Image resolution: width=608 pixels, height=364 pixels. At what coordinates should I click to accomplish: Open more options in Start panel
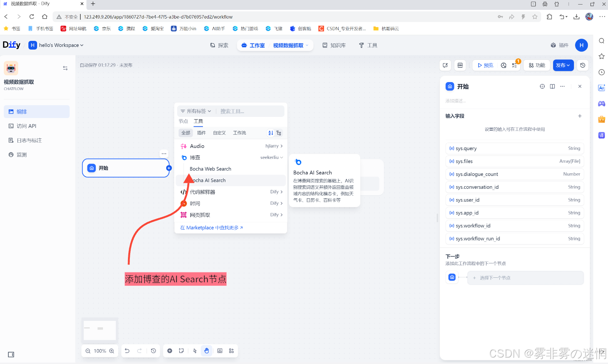[x=563, y=86]
